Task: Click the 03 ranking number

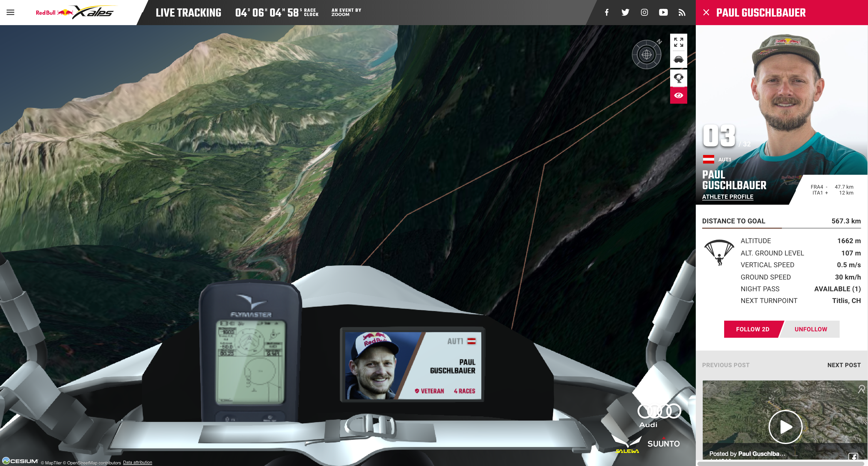Action: tap(719, 136)
